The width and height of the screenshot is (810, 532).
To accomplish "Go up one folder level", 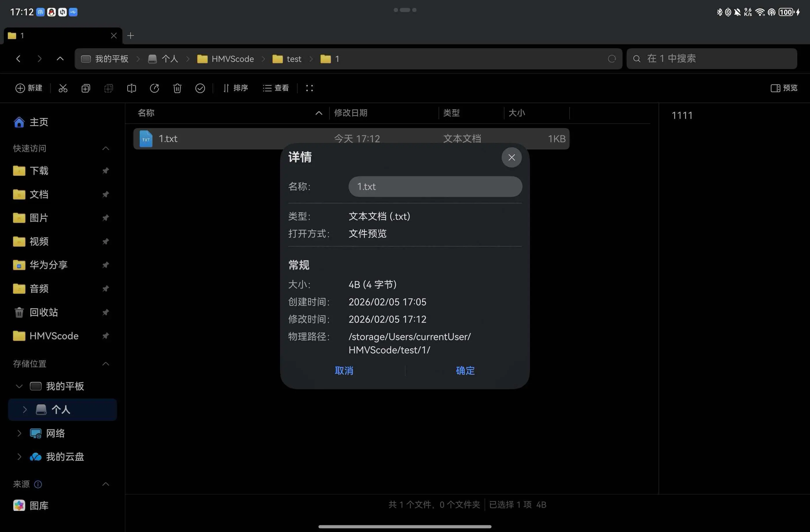I will click(60, 59).
